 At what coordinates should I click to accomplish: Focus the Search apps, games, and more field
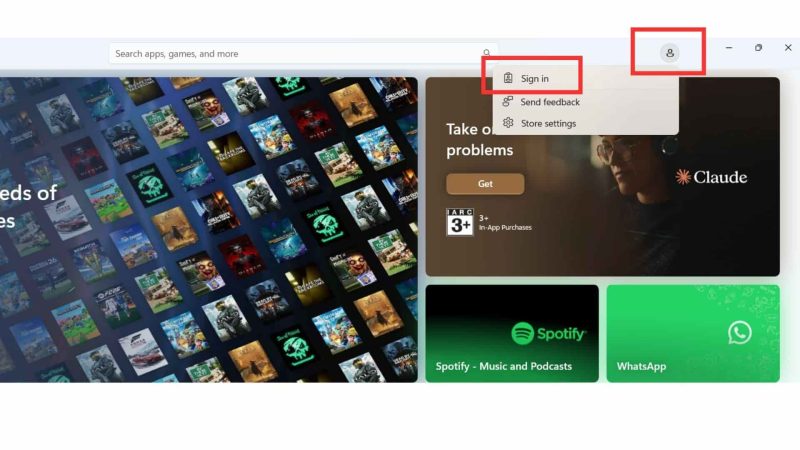click(303, 54)
